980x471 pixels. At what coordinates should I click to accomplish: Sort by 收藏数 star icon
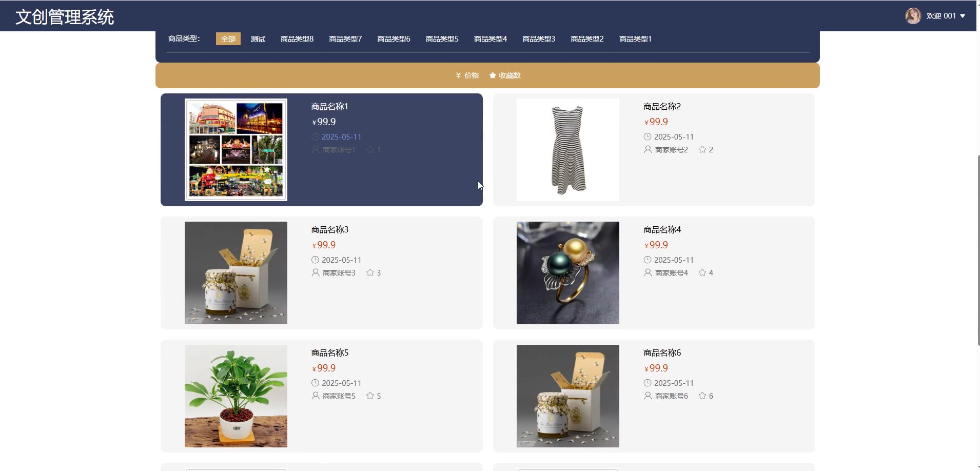(493, 75)
